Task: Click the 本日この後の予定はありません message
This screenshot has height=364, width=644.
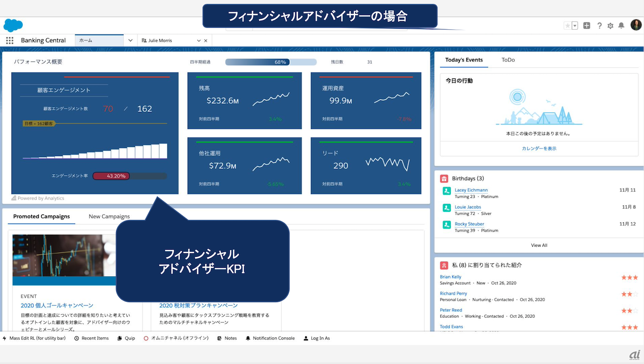Action: 538,134
